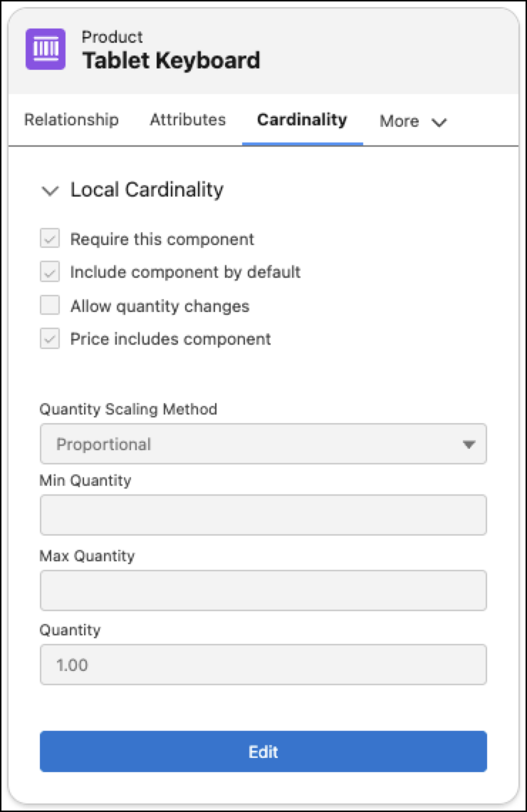Toggle Price includes component checkbox
The image size is (527, 812).
point(50,338)
